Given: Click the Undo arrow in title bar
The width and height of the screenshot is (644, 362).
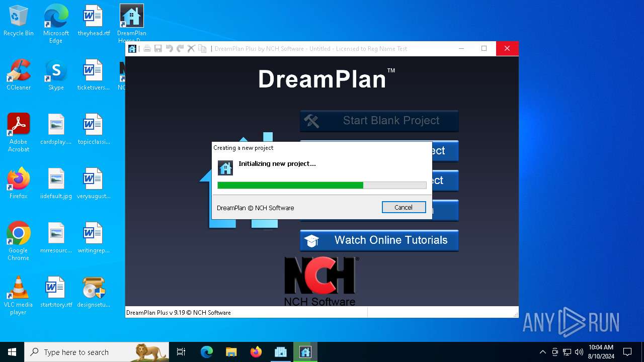Looking at the screenshot, I should point(169,49).
